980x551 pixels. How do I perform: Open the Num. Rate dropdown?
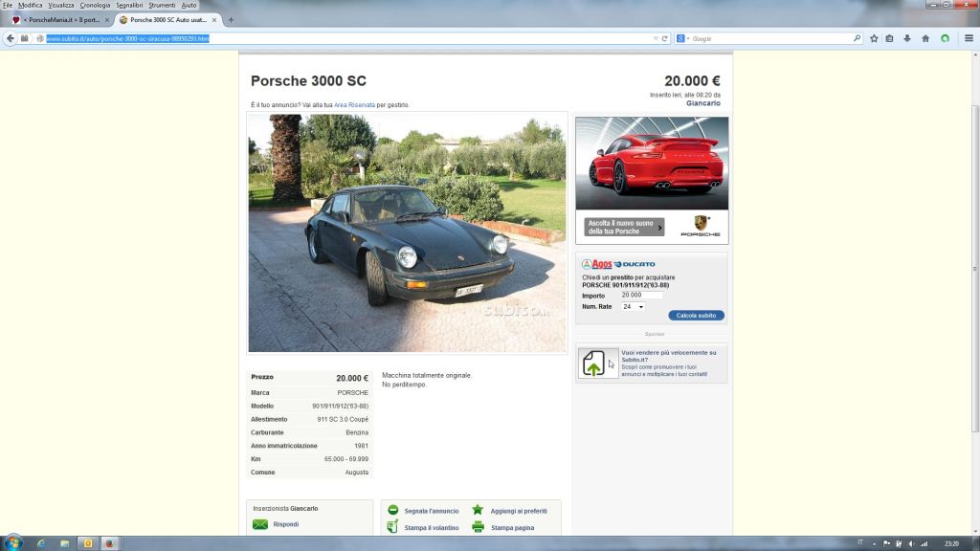tap(633, 307)
